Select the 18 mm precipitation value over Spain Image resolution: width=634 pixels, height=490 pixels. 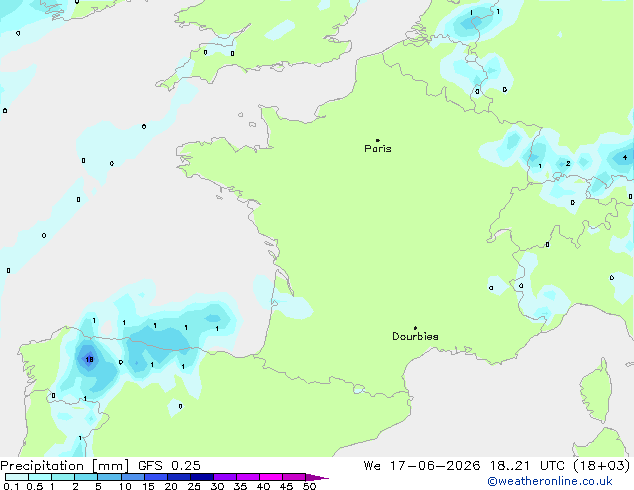pyautogui.click(x=89, y=359)
